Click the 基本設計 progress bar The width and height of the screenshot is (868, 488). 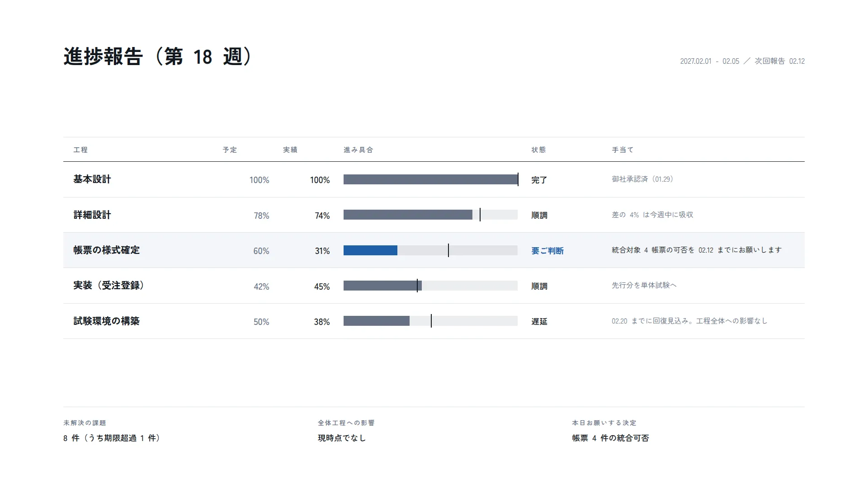point(430,179)
